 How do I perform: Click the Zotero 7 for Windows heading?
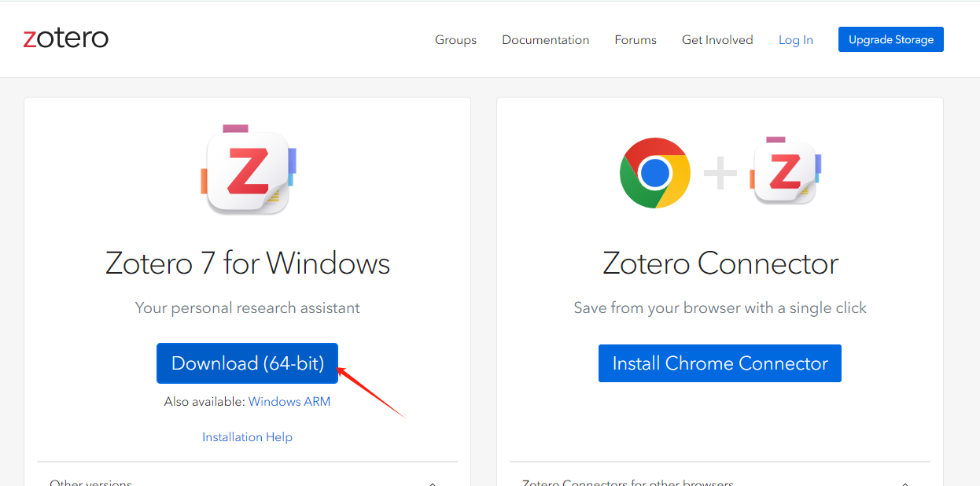[x=248, y=263]
